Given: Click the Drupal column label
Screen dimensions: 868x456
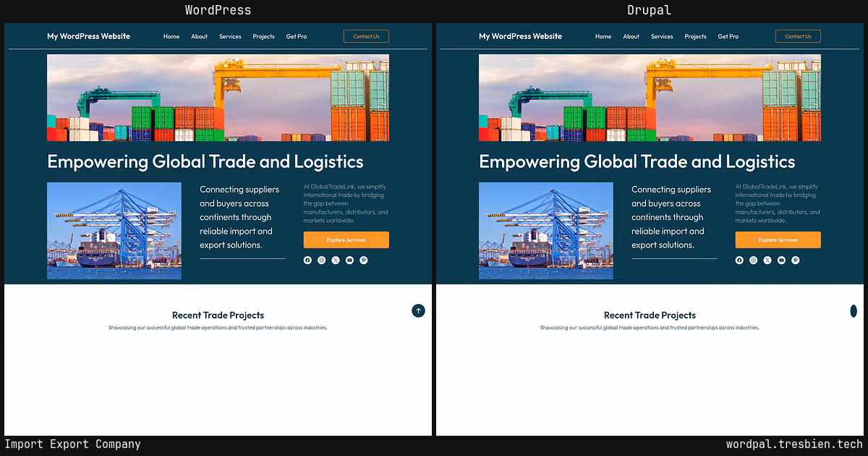Looking at the screenshot, I should click(650, 10).
